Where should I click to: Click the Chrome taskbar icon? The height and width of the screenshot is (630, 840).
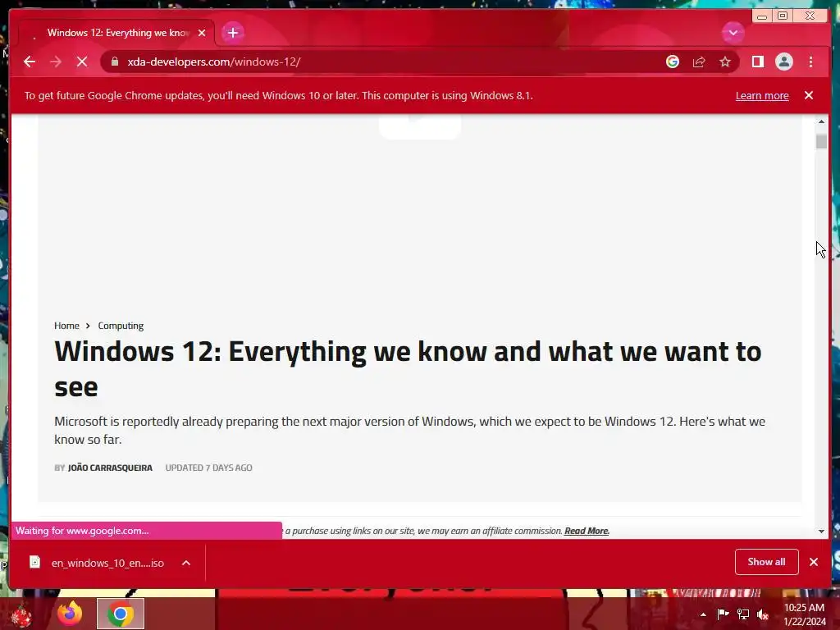point(121,614)
